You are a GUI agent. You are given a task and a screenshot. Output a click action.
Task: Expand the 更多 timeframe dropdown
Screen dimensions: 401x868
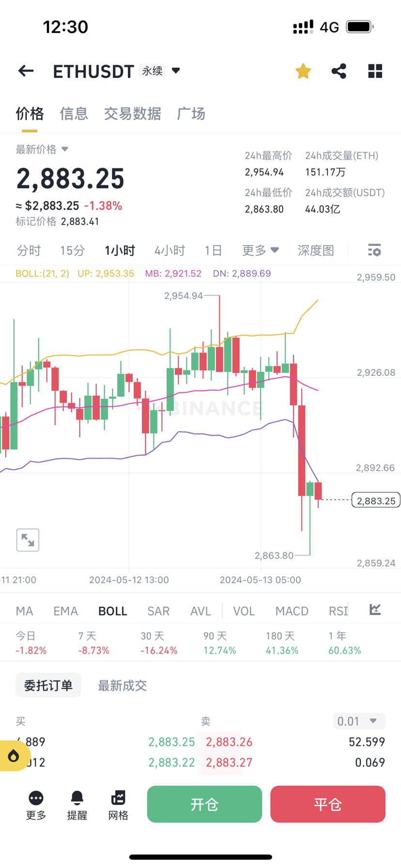(260, 250)
